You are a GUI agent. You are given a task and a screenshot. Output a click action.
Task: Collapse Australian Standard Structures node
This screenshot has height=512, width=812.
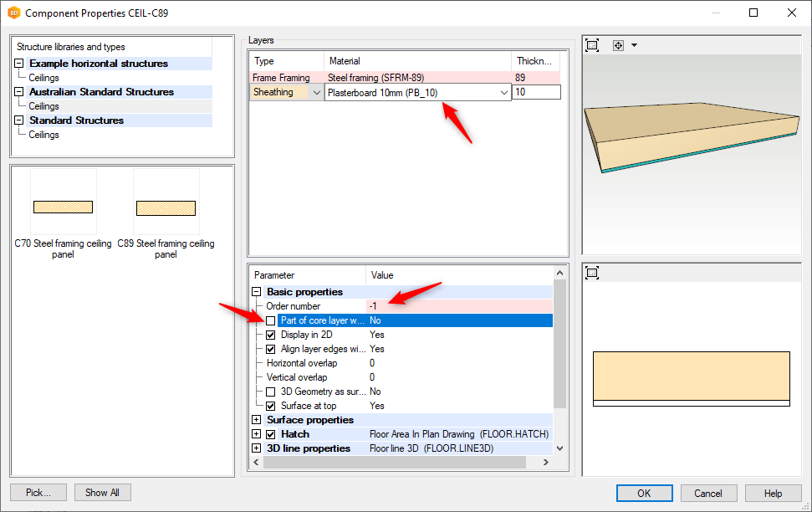pos(19,92)
